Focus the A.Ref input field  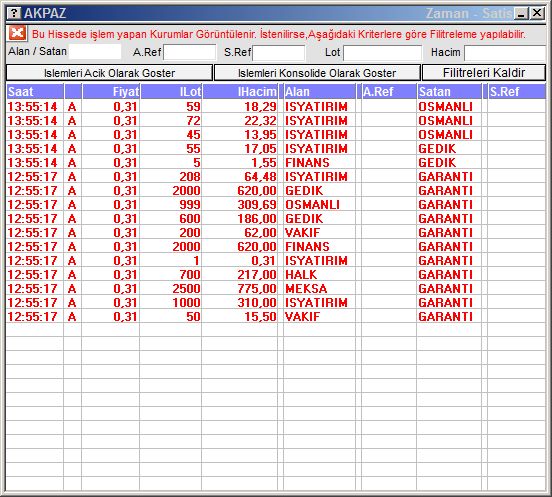(190, 53)
